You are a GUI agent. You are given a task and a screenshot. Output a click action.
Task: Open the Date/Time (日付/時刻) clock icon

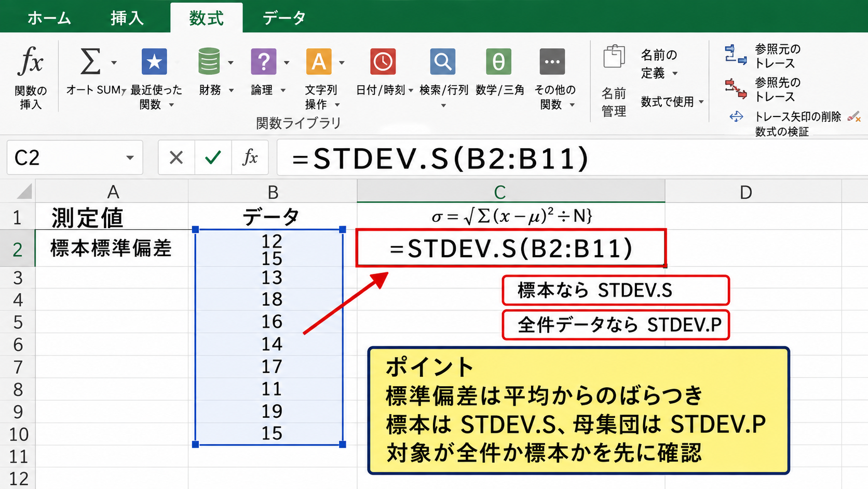383,62
